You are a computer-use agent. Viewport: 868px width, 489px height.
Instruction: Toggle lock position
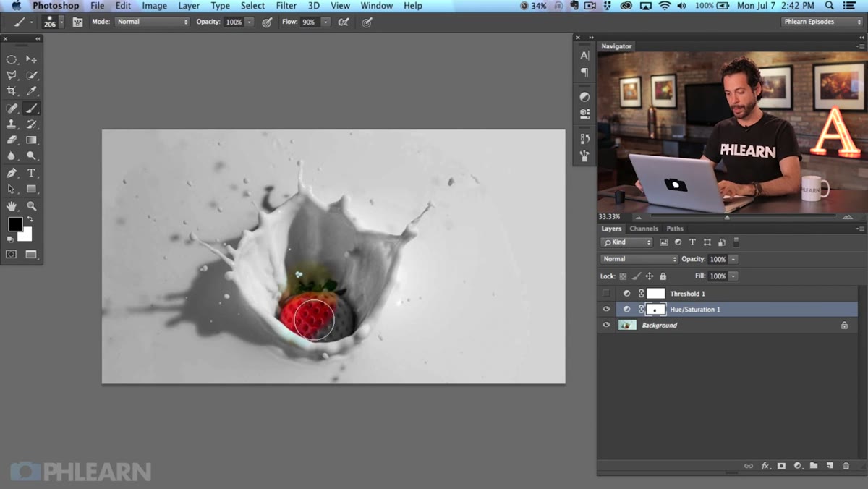(x=650, y=276)
